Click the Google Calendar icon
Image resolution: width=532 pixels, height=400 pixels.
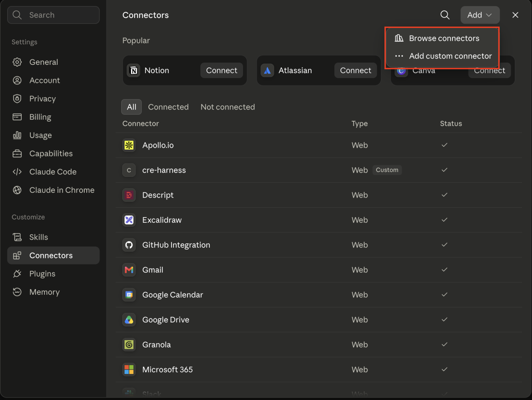pyautogui.click(x=129, y=295)
